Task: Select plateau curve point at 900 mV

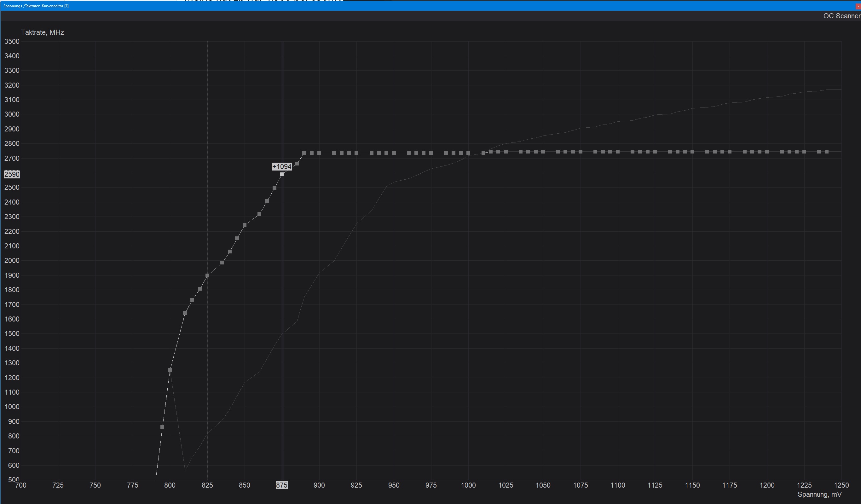Action: coord(319,153)
